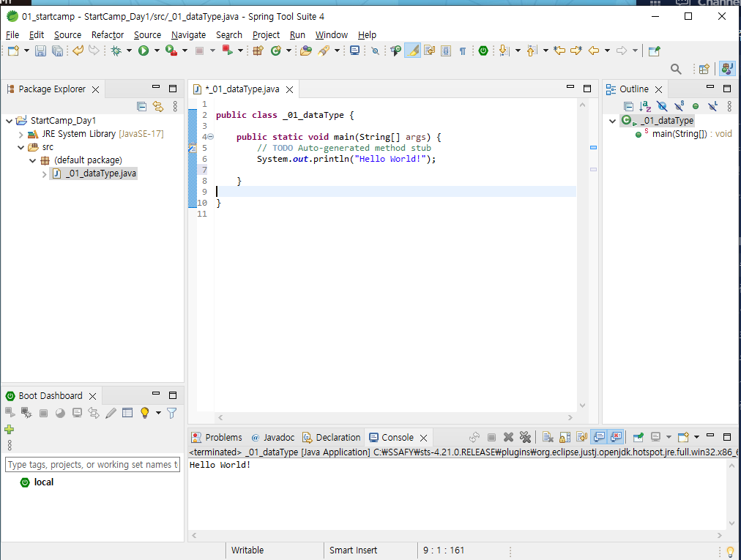741x560 pixels.
Task: Open the toolbar search magnifier
Action: [676, 69]
